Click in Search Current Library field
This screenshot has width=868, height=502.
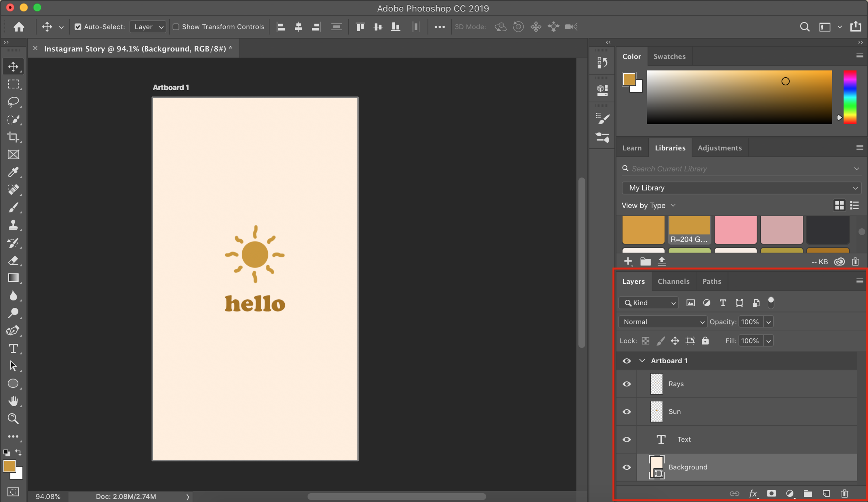point(741,169)
